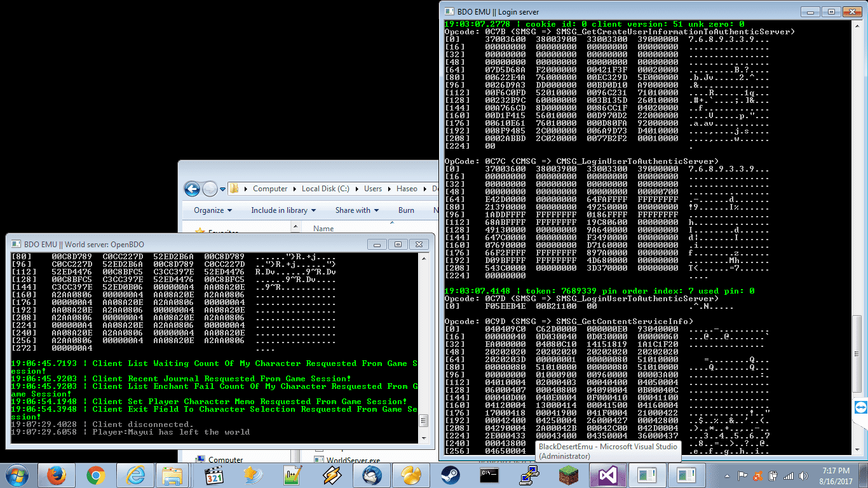Click 'token: 7689339 pin order index' line
The height and width of the screenshot is (488, 868).
click(x=599, y=291)
